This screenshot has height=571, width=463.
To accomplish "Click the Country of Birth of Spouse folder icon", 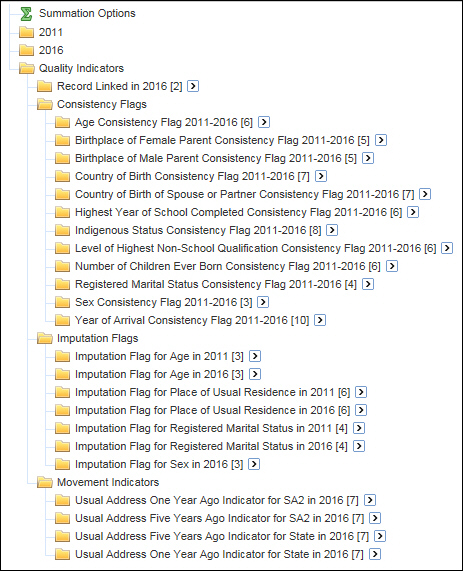I will [x=62, y=194].
